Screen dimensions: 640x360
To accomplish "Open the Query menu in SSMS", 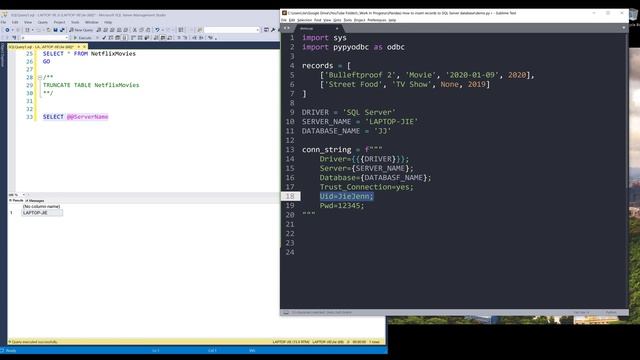I will 43,22.
